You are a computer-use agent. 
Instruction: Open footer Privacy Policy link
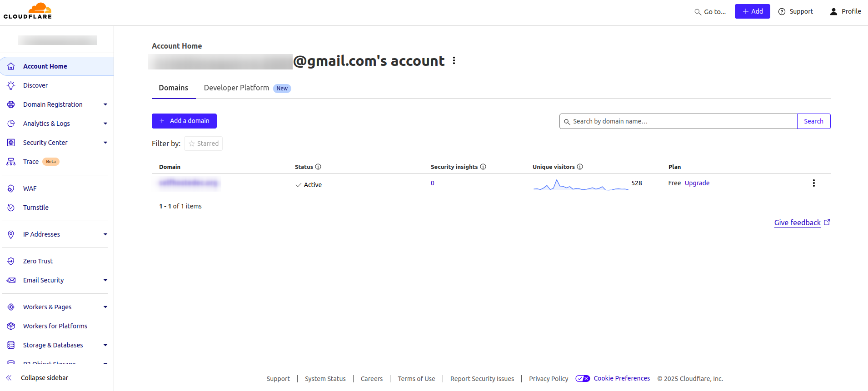pyautogui.click(x=549, y=379)
